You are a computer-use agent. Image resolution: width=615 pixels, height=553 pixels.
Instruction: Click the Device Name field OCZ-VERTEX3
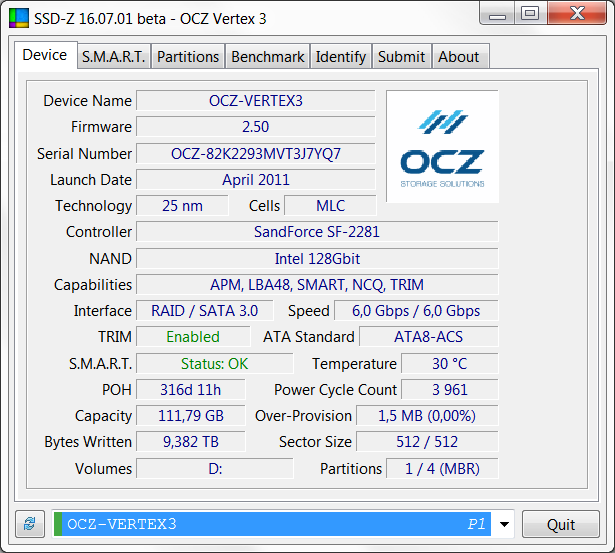pos(256,101)
